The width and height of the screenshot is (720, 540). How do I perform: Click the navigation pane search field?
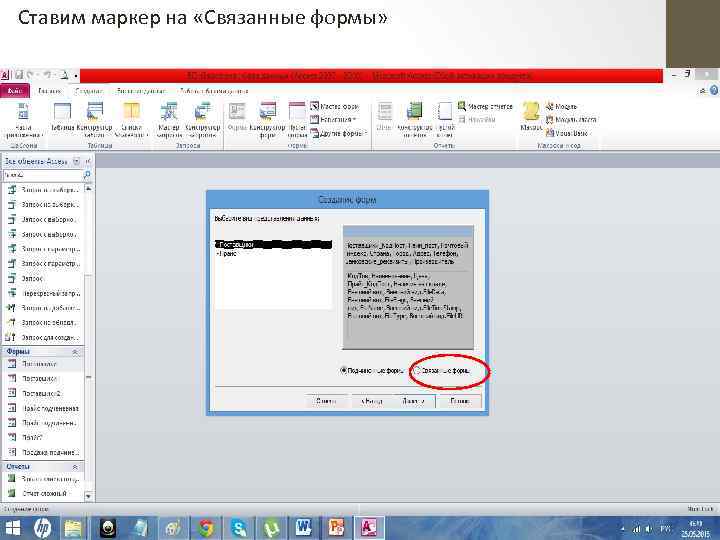point(42,175)
